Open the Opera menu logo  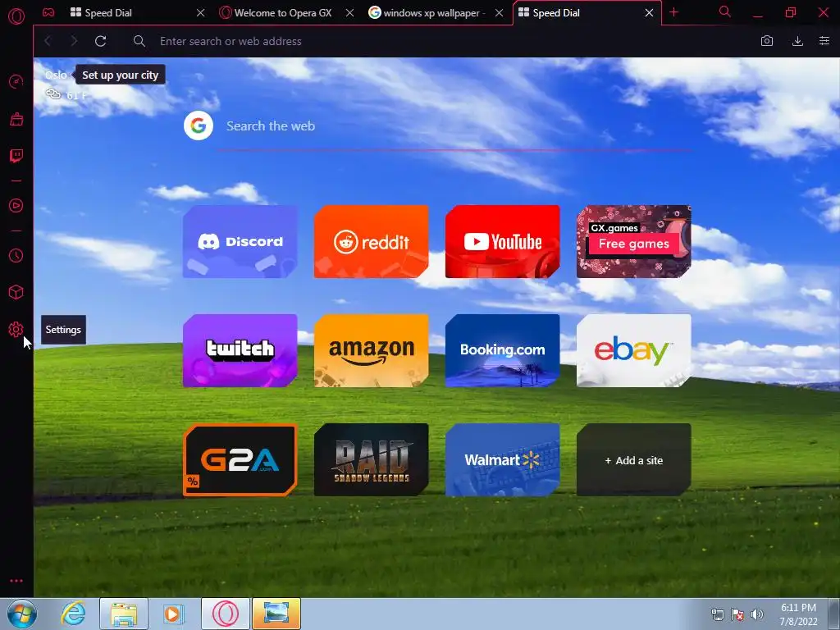tap(16, 16)
